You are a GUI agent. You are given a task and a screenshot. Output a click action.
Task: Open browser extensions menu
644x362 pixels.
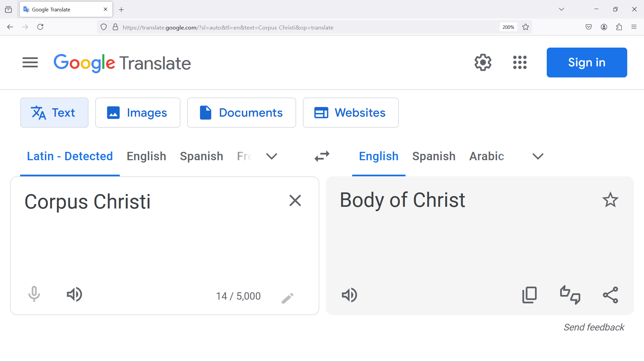619,27
